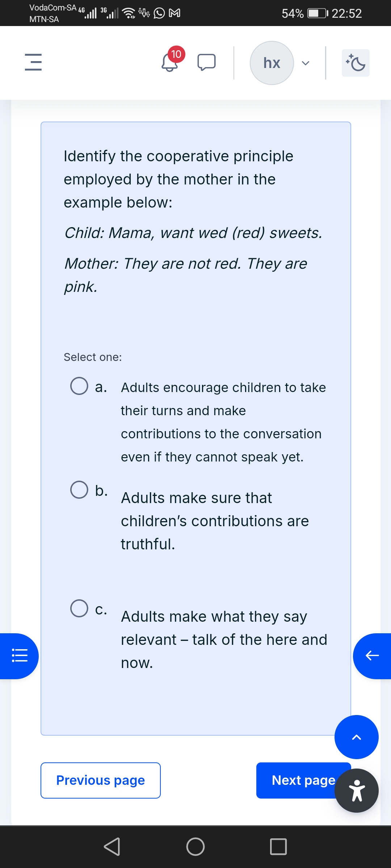391x868 pixels.
Task: Open the hx user profile avatar
Action: pyautogui.click(x=272, y=63)
